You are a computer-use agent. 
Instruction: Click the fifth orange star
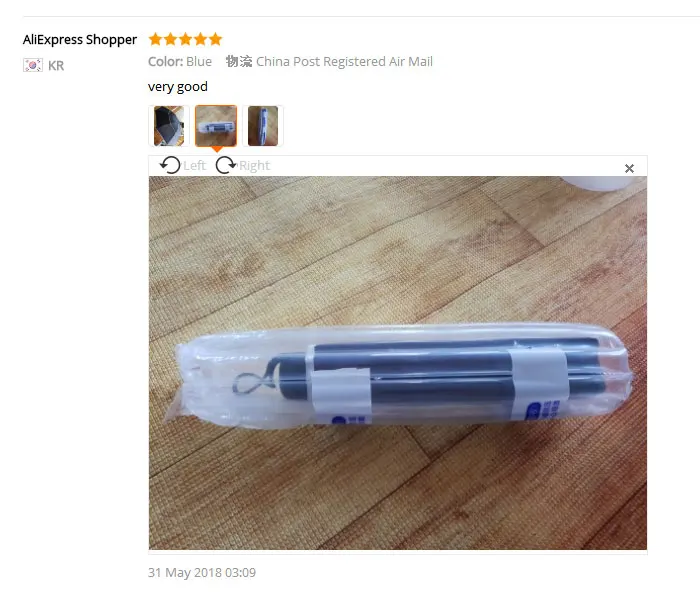215,39
